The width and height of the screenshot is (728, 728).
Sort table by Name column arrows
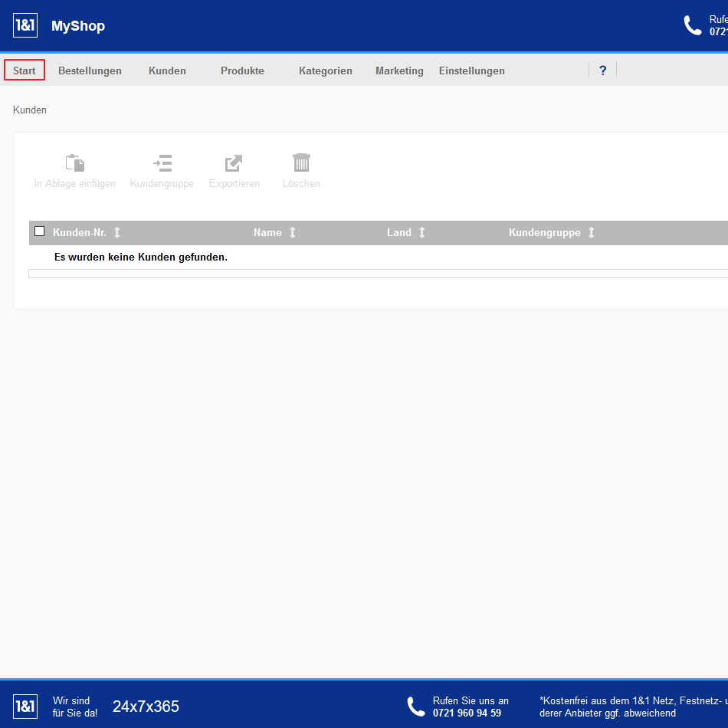pos(292,232)
